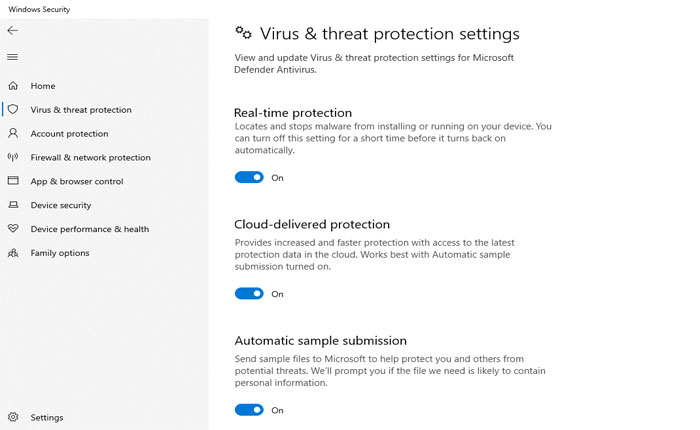
Task: Toggle Automatic sample submission off
Action: click(249, 410)
